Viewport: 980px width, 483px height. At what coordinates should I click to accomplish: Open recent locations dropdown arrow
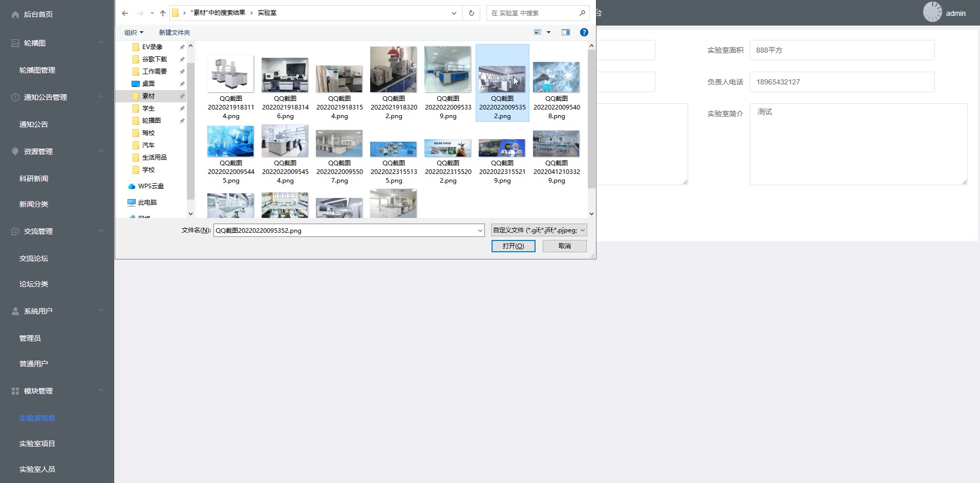(x=152, y=13)
